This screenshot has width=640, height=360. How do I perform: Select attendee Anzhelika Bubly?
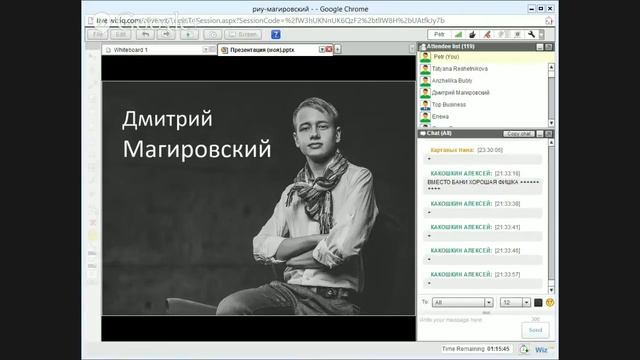coord(452,81)
